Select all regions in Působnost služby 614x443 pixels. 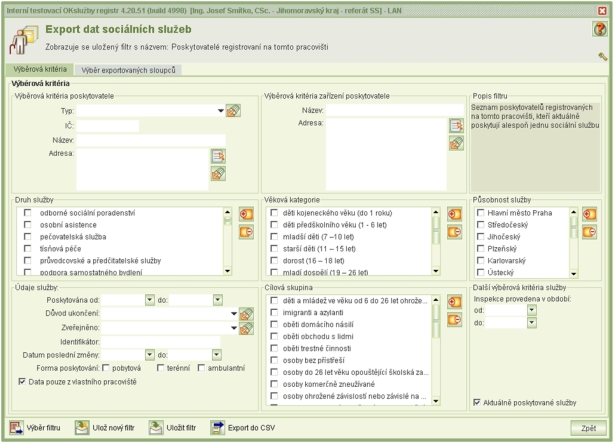click(x=589, y=214)
